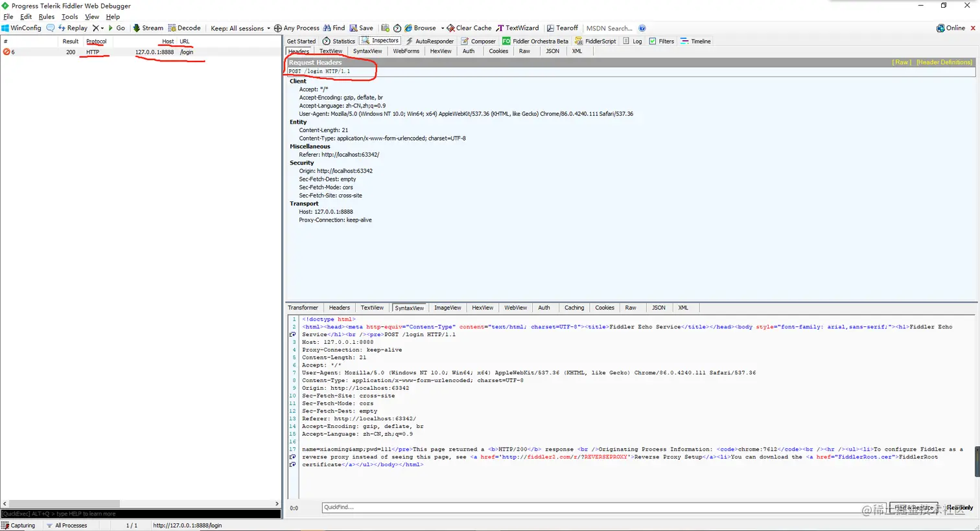Select response inspector ImageView tab
Screen dimensions: 980x531
[448, 308]
